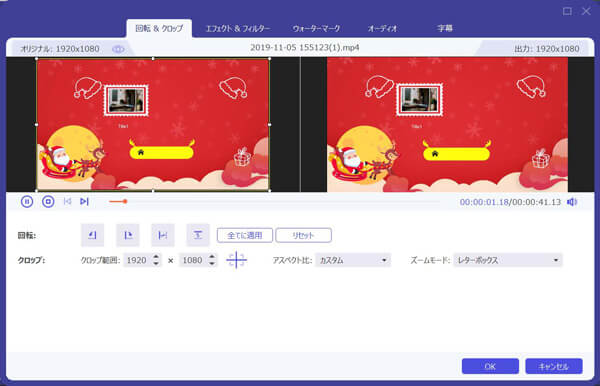The image size is (600, 386).
Task: Click the crop height field showing 1080
Action: 194,260
